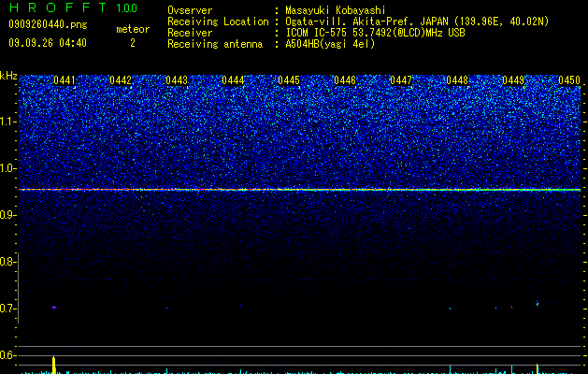This screenshot has height=374, width=588.
Task: Click the 0443 time marker label
Action: click(x=177, y=80)
